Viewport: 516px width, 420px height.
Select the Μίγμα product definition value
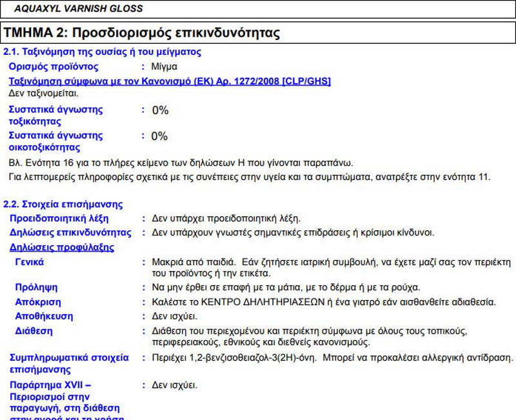pyautogui.click(x=164, y=66)
